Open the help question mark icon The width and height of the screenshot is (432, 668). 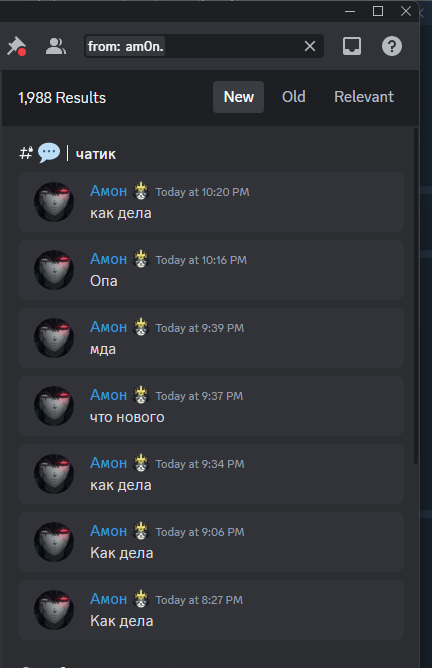[x=392, y=46]
